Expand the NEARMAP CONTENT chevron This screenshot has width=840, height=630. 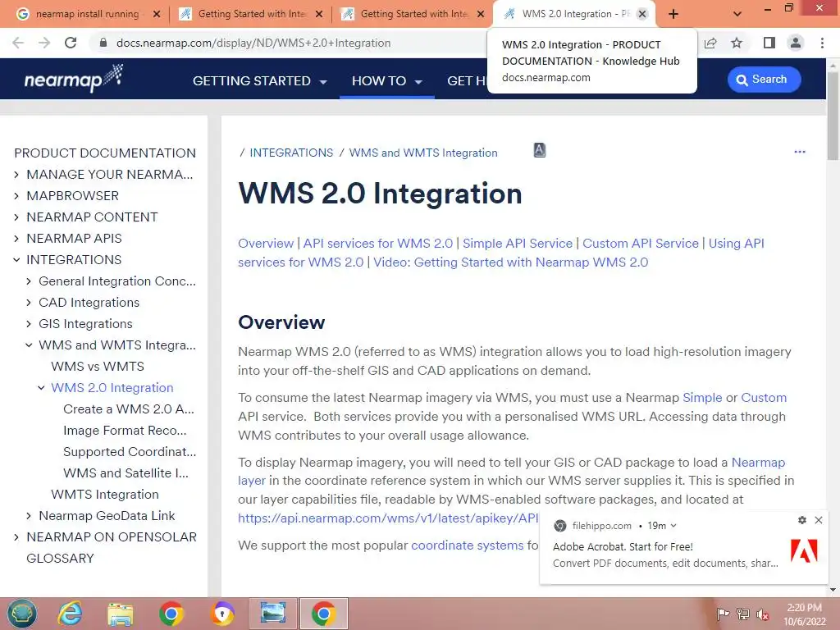[16, 217]
